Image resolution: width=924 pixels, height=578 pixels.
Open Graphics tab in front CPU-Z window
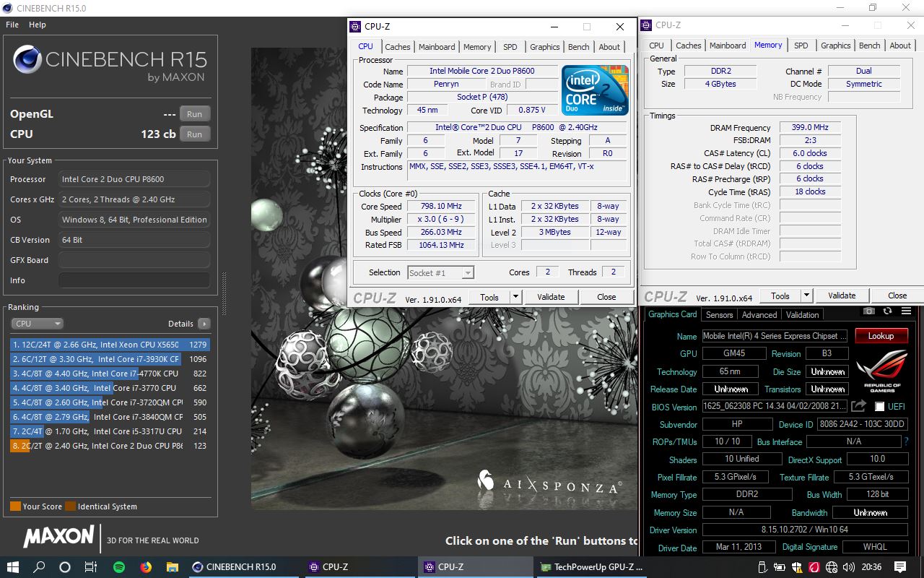coord(544,47)
